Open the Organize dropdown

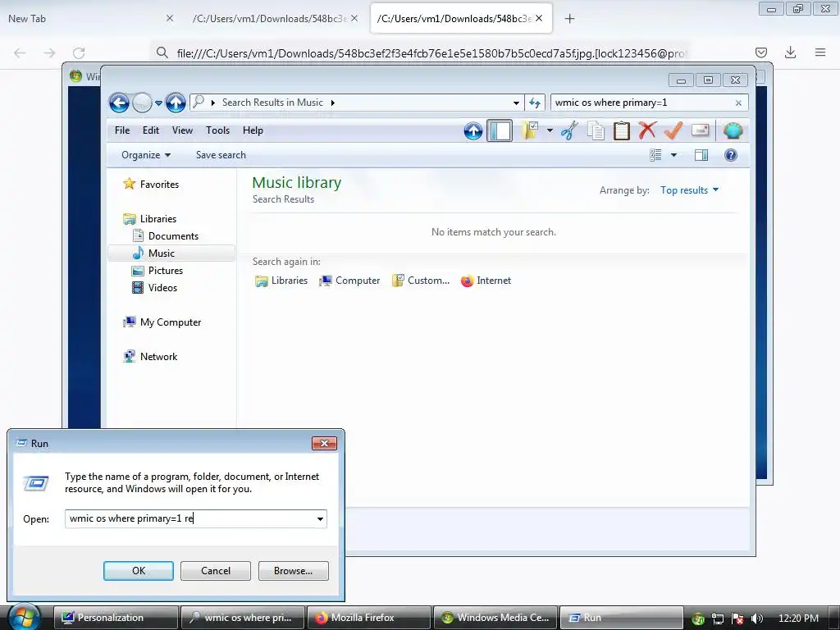pos(146,155)
